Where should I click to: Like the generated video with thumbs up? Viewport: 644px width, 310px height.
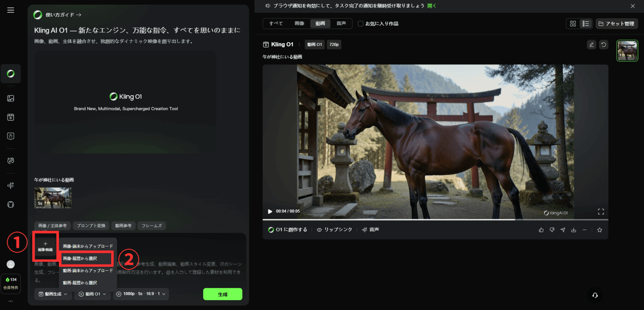click(541, 230)
